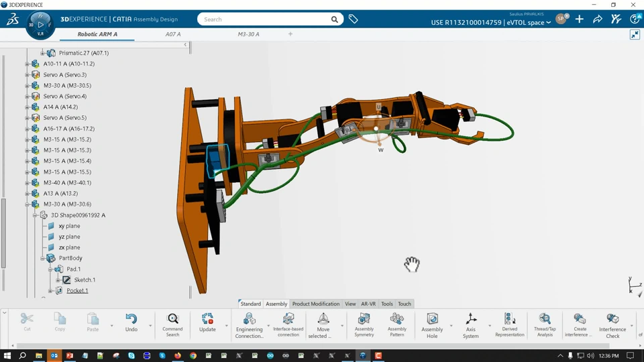Click the share arrow icon
Screen dimensions: 644x362
click(598, 19)
